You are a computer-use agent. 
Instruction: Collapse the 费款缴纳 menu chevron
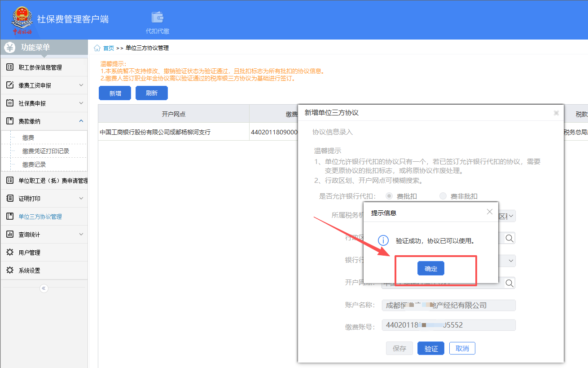pyautogui.click(x=81, y=121)
